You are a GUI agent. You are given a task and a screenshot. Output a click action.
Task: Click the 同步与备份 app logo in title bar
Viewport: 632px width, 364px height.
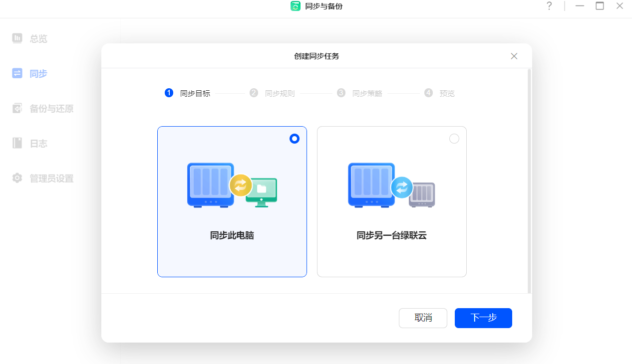pyautogui.click(x=296, y=6)
